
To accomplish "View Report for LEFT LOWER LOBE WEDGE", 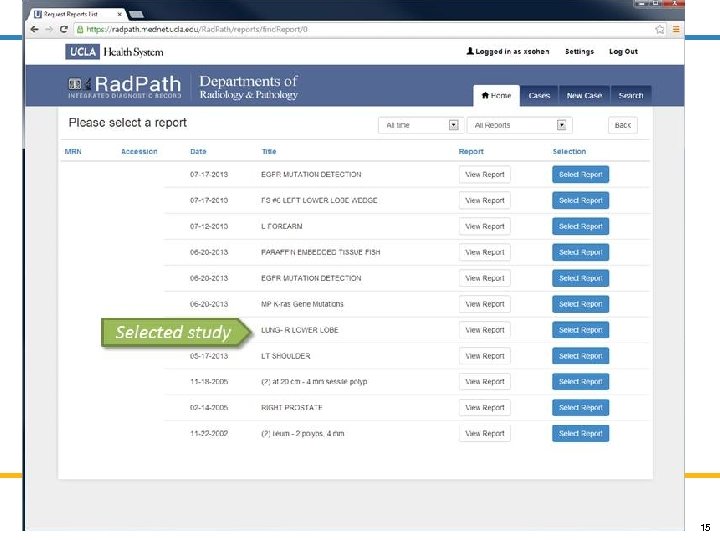I will click(x=484, y=200).
